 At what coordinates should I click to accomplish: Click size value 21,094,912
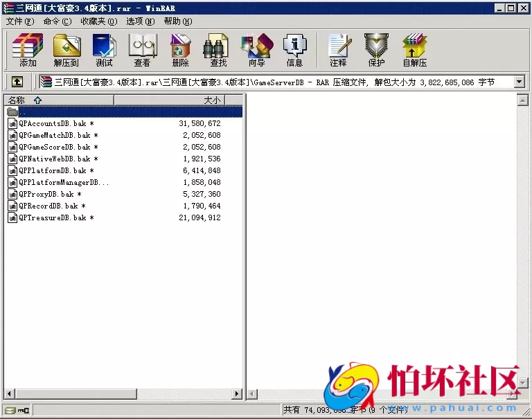click(x=199, y=217)
